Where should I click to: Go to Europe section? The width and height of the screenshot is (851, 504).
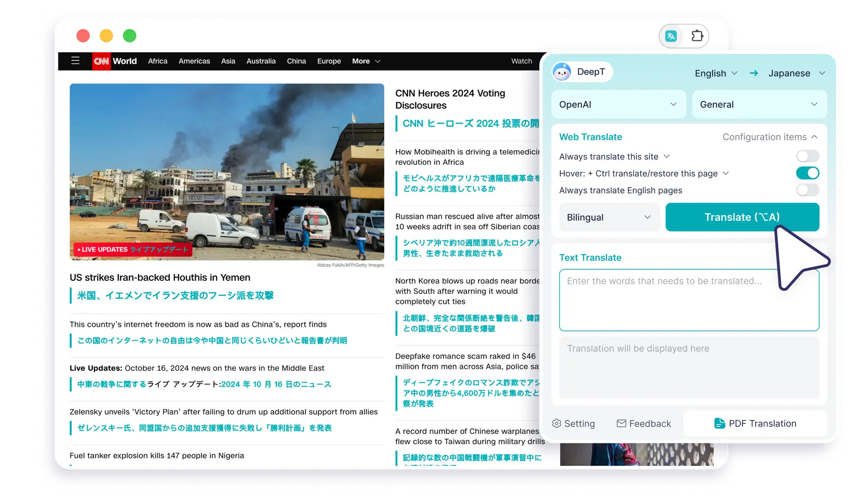point(329,61)
